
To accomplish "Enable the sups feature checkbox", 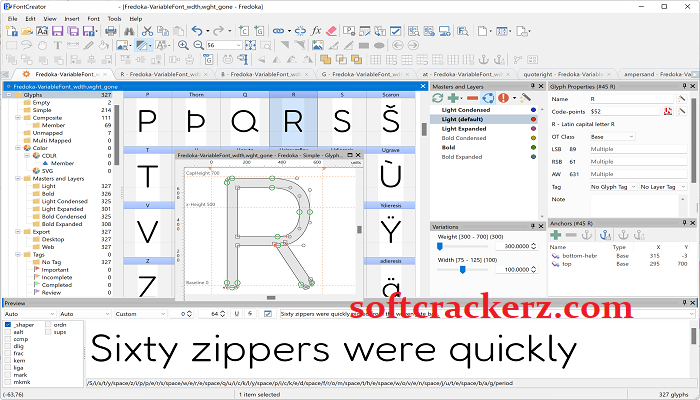I will (48, 332).
